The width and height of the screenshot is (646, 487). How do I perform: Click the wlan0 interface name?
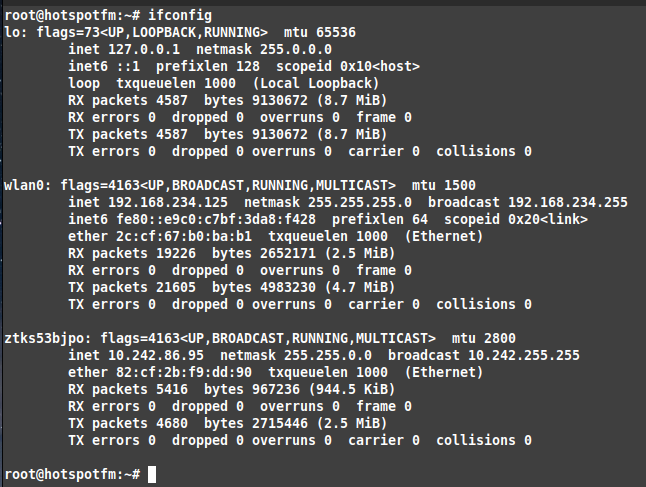click(24, 185)
